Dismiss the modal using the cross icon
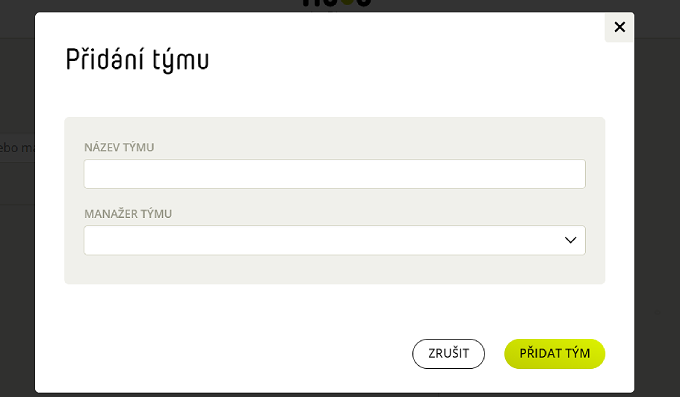Viewport: 680px width, 397px height. (619, 27)
